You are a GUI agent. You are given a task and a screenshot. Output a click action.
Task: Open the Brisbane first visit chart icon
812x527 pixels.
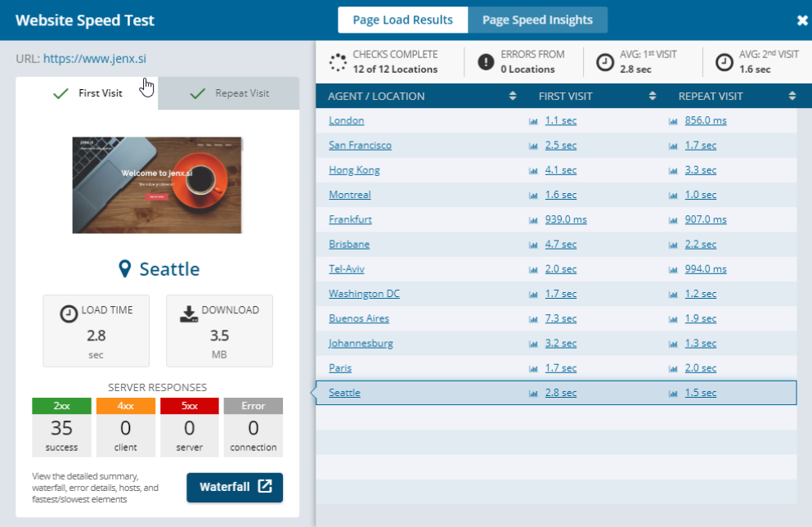[533, 245]
